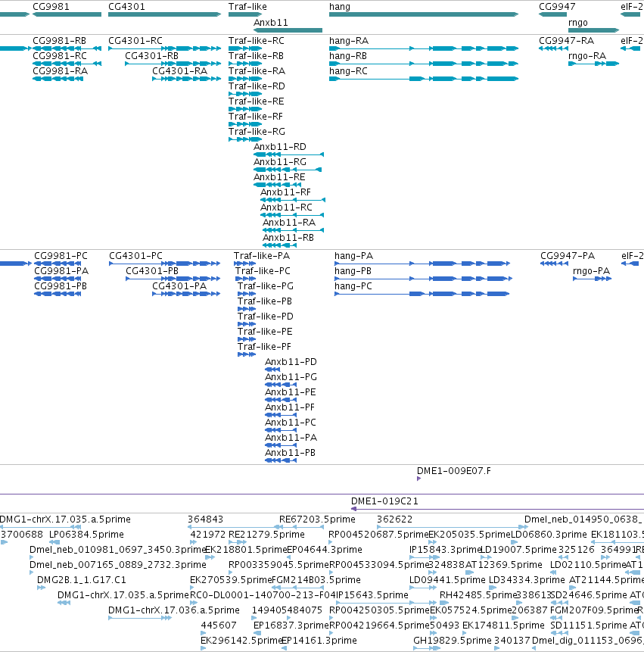Viewport: 644px width, 652px height.
Task: Click transcript Anxb11-RD
Action: (x=289, y=154)
